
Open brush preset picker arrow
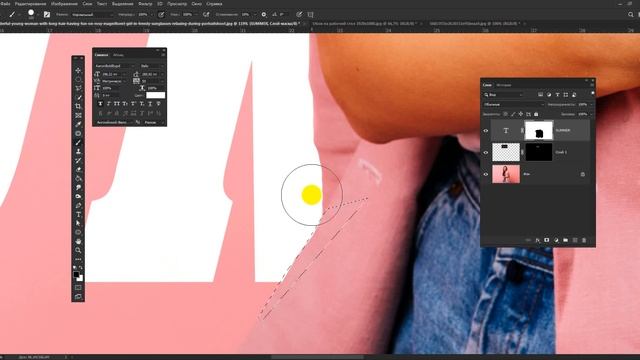pos(38,15)
